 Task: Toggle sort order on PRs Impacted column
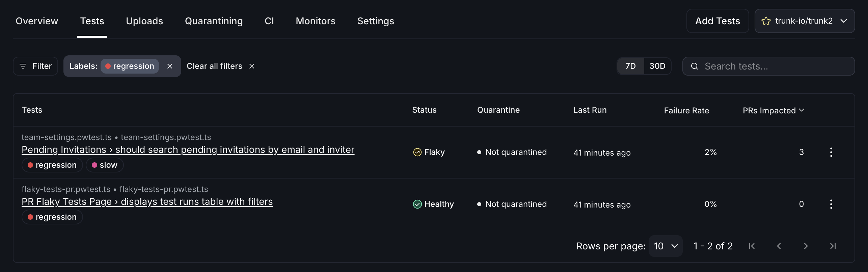pos(774,110)
